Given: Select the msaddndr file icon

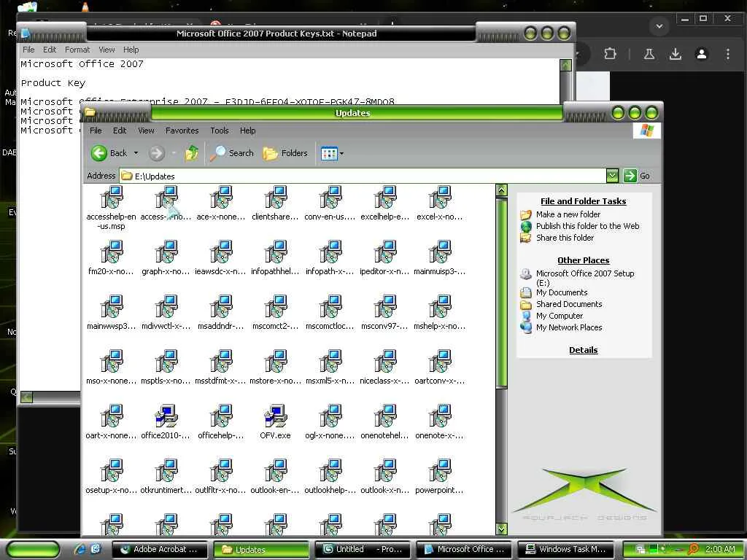Looking at the screenshot, I should (x=221, y=307).
